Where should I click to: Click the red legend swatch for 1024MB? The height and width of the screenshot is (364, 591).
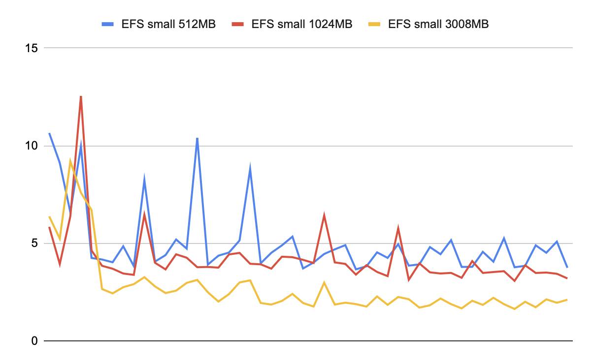click(237, 24)
